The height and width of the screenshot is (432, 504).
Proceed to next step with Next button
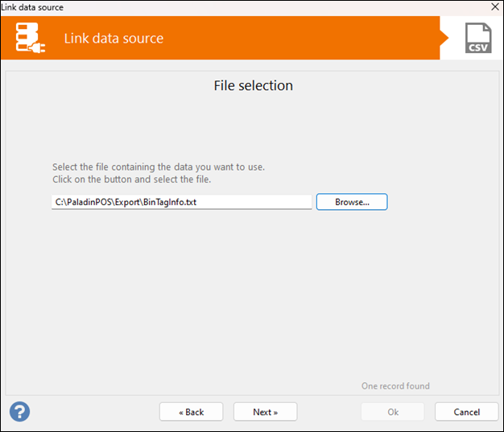[x=265, y=412]
